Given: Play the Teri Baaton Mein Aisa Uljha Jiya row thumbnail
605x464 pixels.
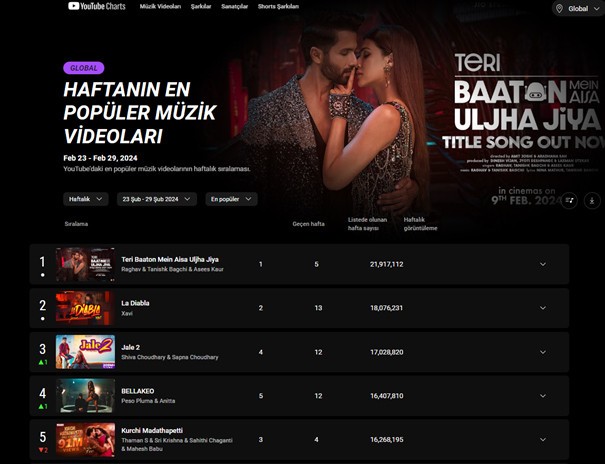Looking at the screenshot, I should pyautogui.click(x=85, y=264).
